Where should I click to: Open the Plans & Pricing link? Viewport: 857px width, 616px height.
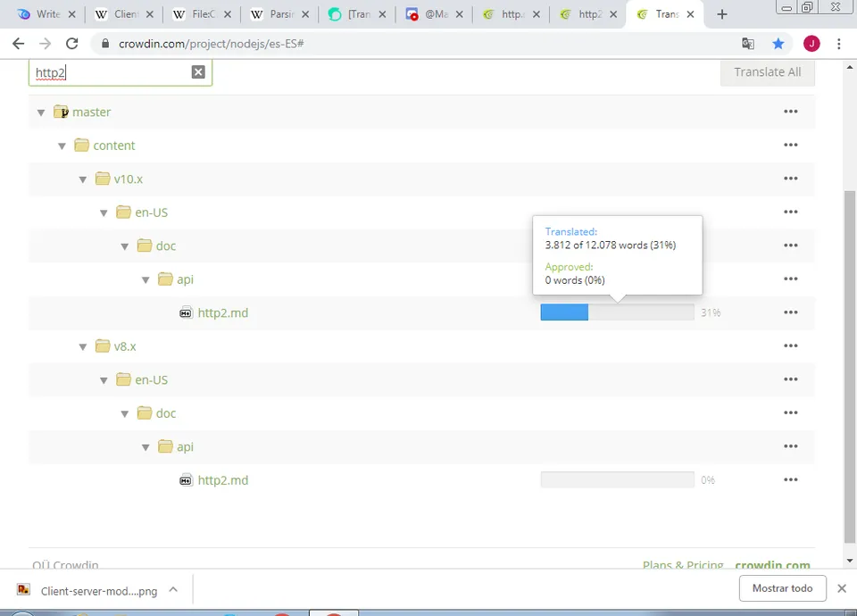(x=683, y=564)
